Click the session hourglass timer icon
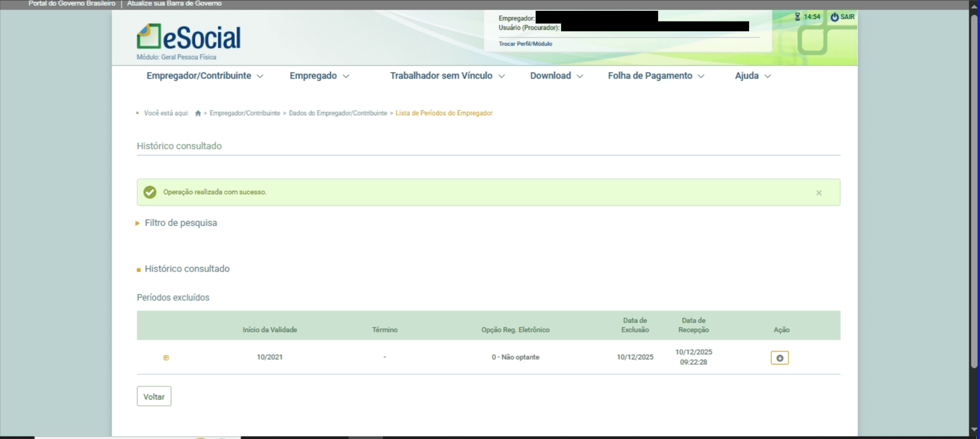This screenshot has height=439, width=980. coord(797,17)
